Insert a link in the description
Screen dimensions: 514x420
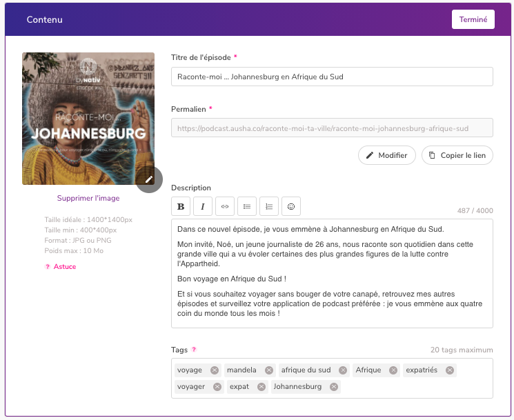[225, 206]
